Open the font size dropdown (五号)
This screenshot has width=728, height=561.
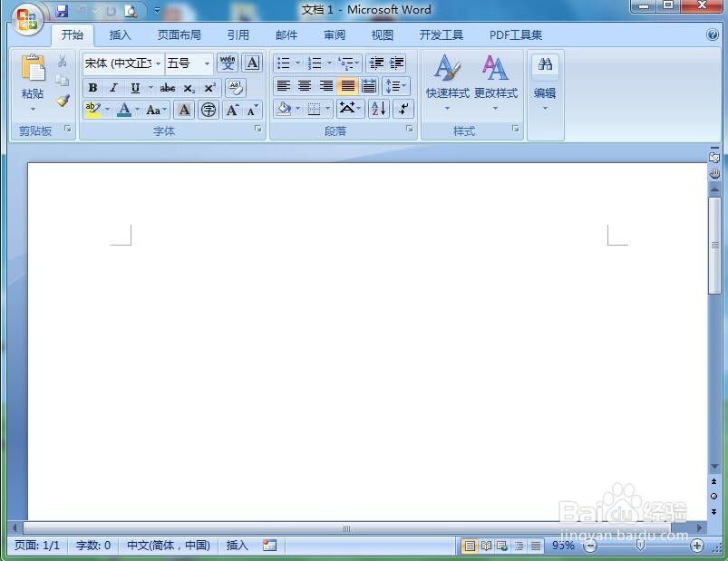(207, 63)
